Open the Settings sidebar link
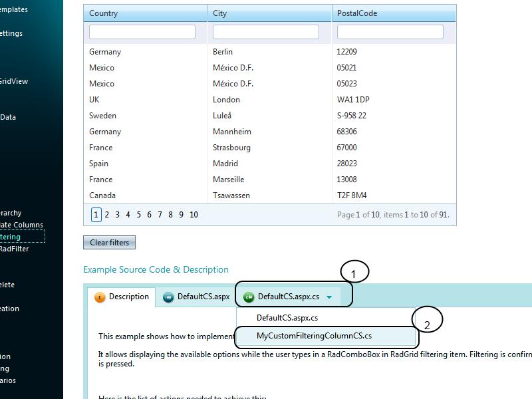This screenshot has height=399, width=532. coord(11,34)
